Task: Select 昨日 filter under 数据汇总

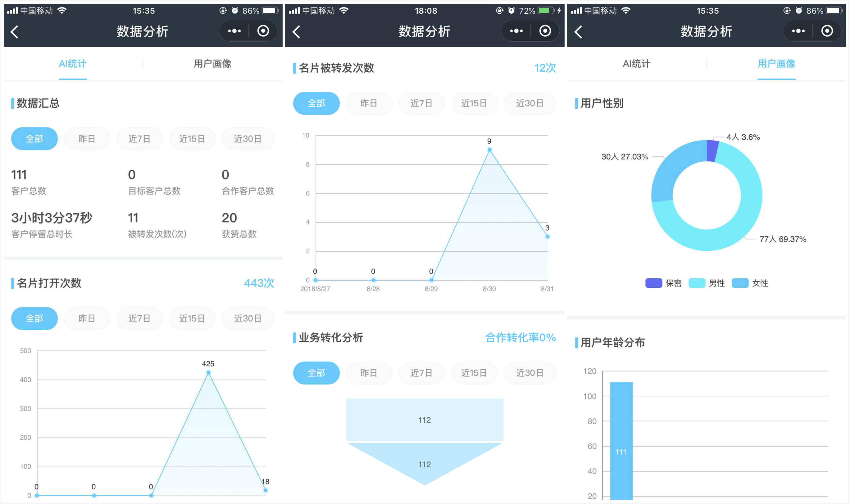Action: tap(87, 139)
